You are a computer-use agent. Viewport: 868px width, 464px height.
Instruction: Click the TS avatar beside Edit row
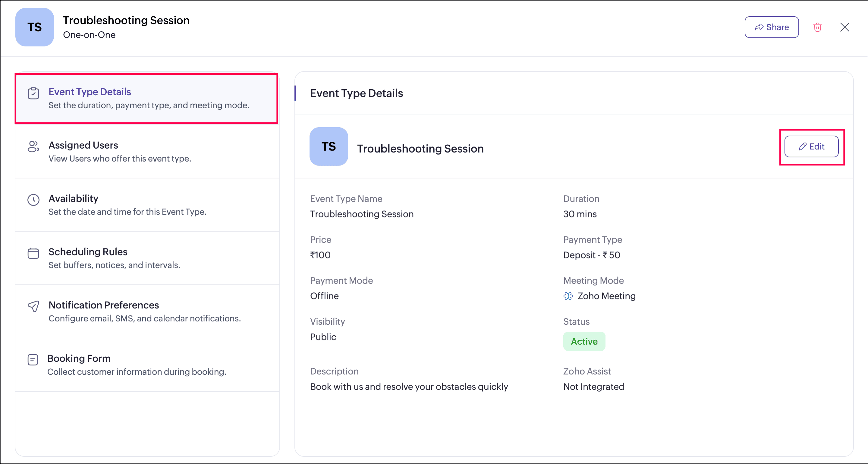pyautogui.click(x=329, y=147)
